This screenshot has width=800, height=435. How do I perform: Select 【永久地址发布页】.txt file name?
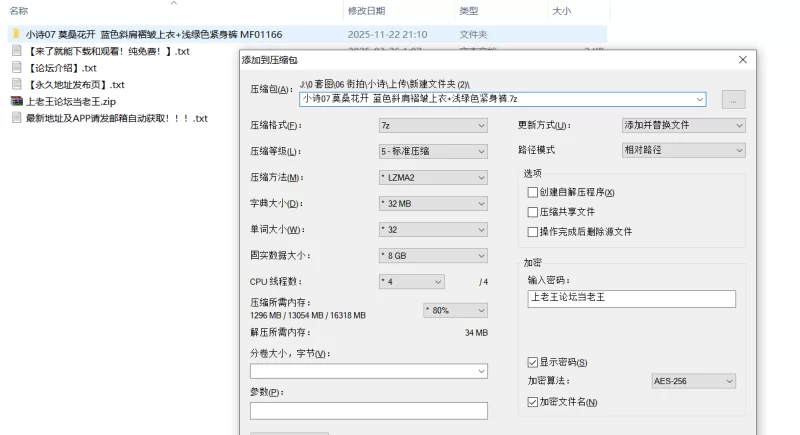(76, 85)
